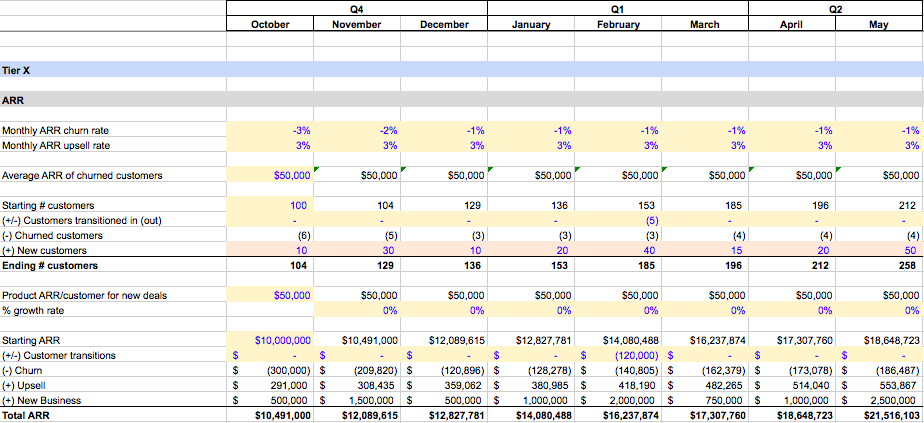The height and width of the screenshot is (423, 924).
Task: Click October's Average ARR of churned customers cell
Action: [x=270, y=175]
